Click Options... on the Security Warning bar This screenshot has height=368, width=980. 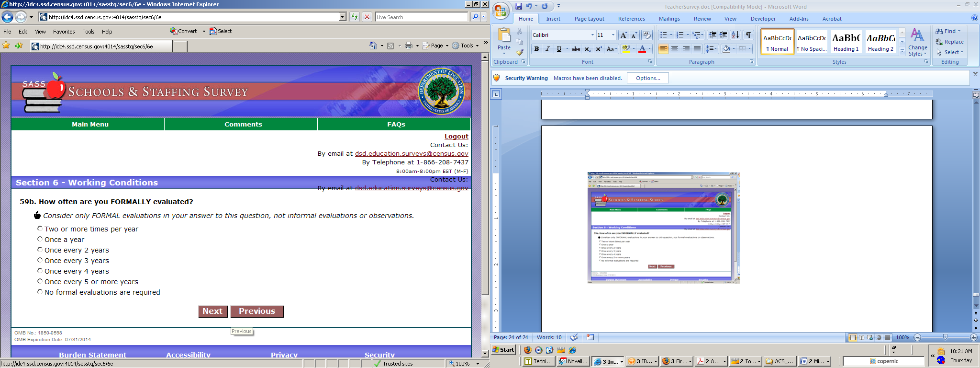coord(648,78)
